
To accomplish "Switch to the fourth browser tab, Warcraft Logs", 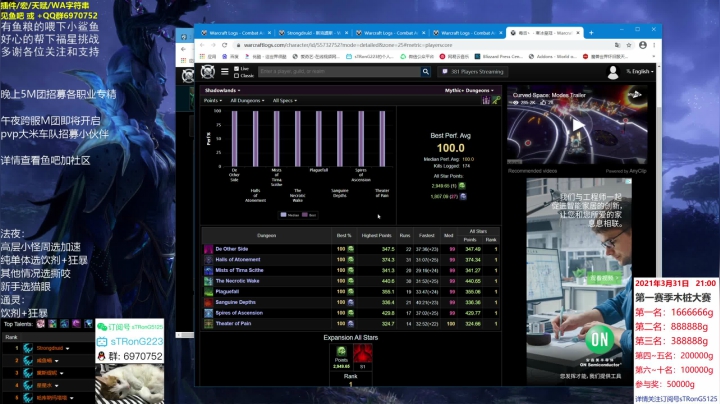I will click(x=466, y=33).
